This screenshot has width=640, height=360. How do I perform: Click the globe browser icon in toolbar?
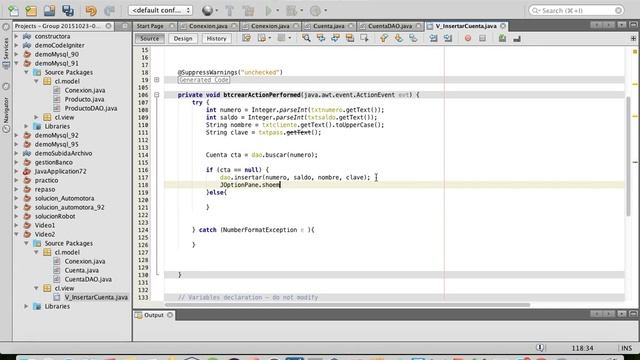(207, 11)
